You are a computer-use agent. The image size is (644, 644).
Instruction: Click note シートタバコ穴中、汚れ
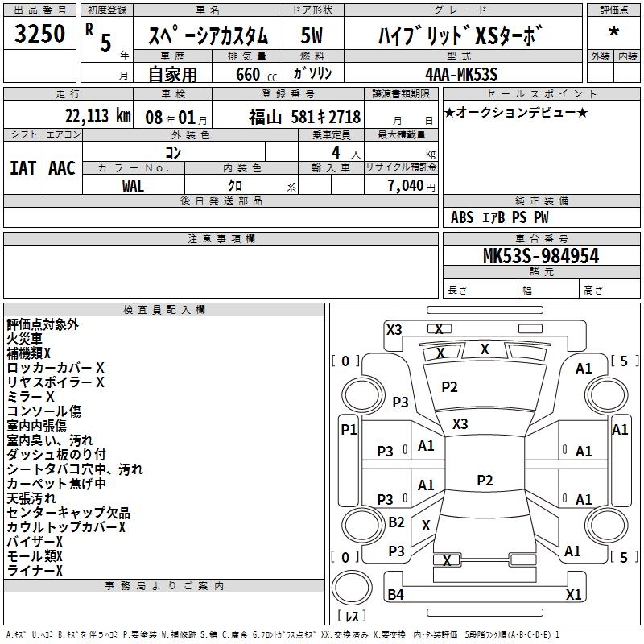pyautogui.click(x=75, y=469)
